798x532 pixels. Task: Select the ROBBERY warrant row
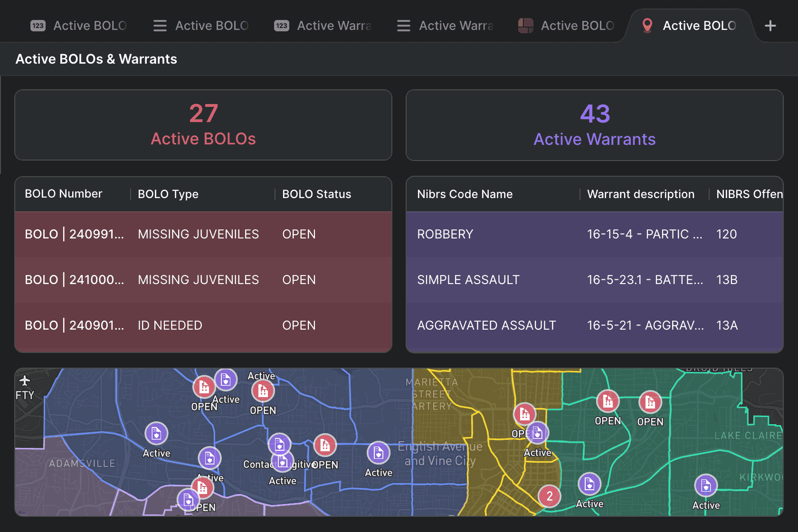[594, 234]
